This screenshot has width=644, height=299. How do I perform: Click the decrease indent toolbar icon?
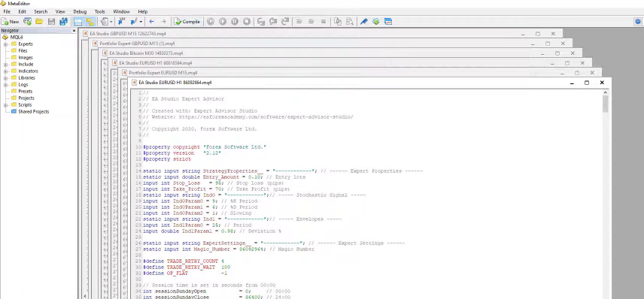tap(311, 22)
